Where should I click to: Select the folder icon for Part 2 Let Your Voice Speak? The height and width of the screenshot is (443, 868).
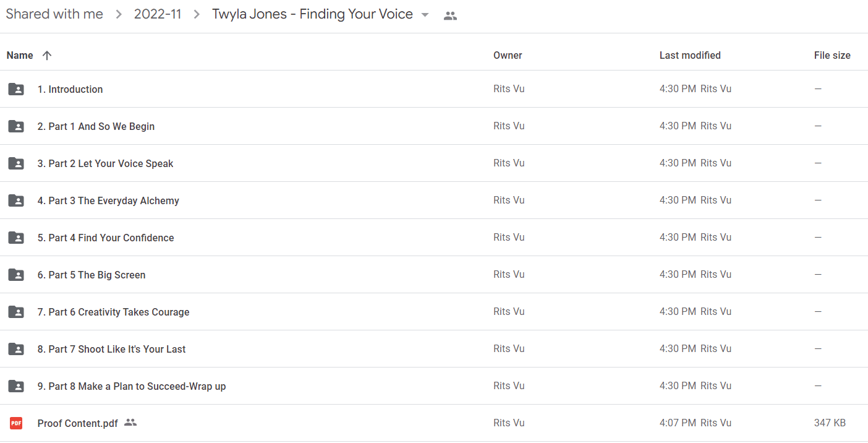click(x=16, y=163)
